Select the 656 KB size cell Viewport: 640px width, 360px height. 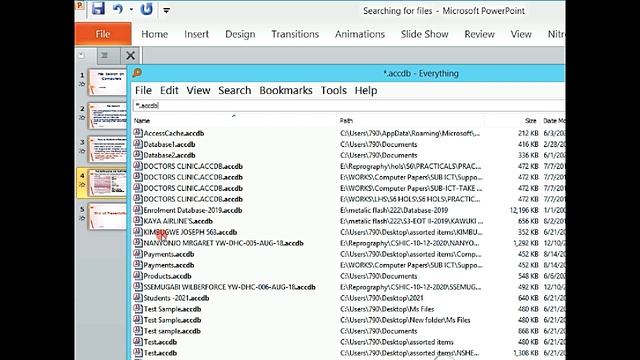(x=528, y=221)
